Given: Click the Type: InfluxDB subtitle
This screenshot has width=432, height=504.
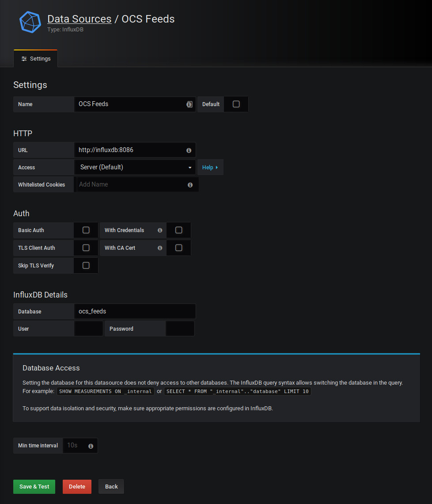Looking at the screenshot, I should [65, 30].
